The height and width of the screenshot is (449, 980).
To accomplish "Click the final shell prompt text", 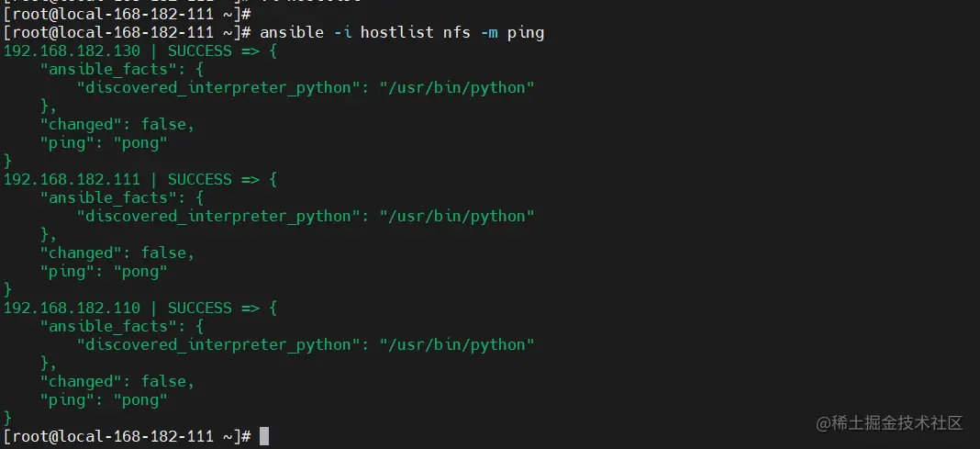I will [128, 436].
